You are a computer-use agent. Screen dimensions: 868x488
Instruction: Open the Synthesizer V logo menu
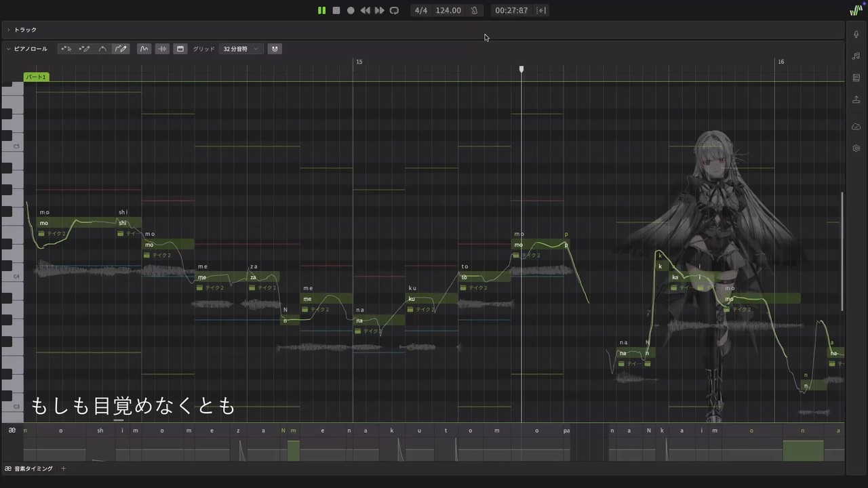pos(856,10)
